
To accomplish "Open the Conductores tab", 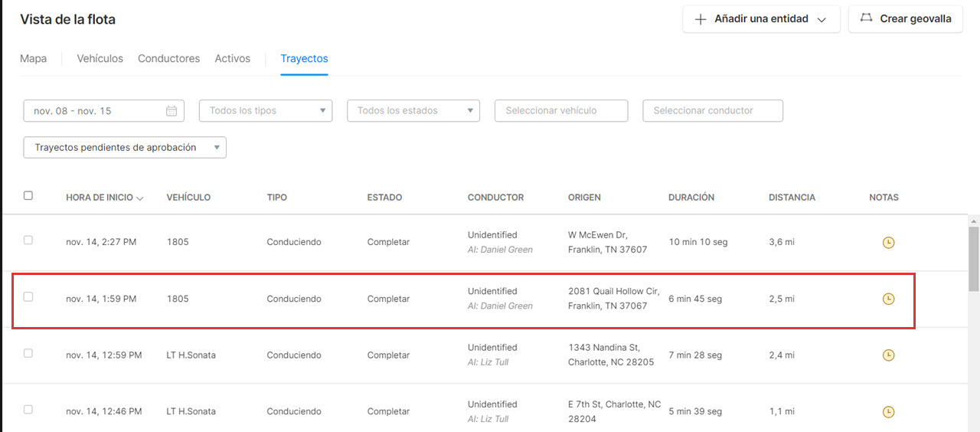I will (x=168, y=59).
